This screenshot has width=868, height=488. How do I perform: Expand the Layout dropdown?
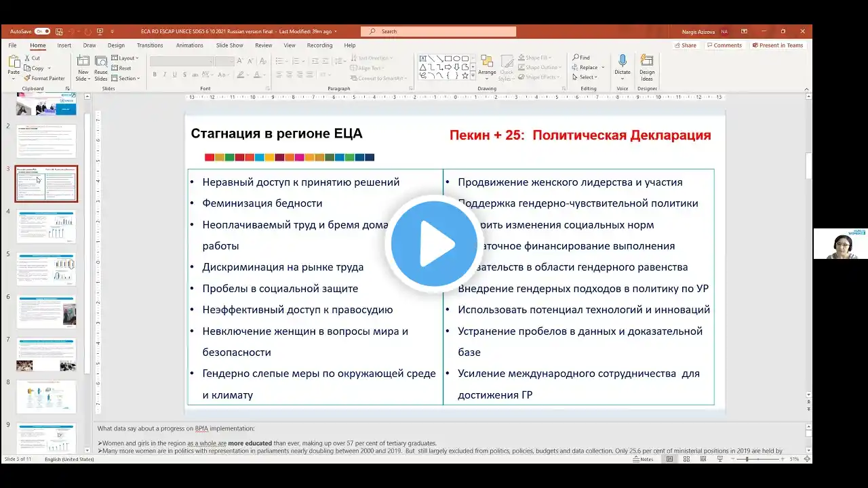[125, 58]
